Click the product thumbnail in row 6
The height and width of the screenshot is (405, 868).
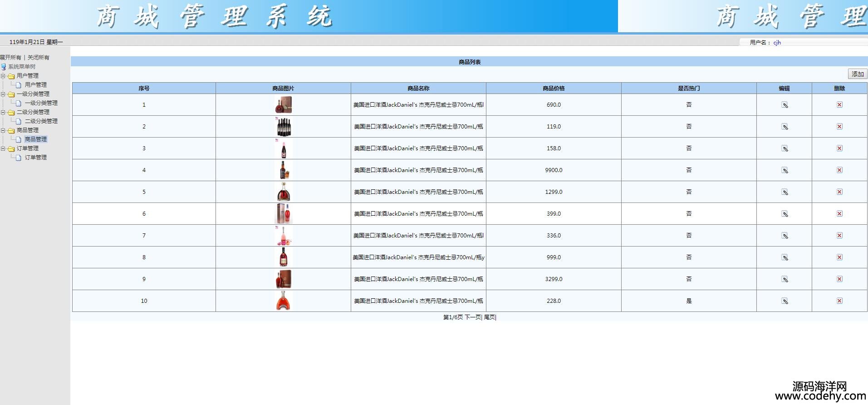[x=284, y=214]
